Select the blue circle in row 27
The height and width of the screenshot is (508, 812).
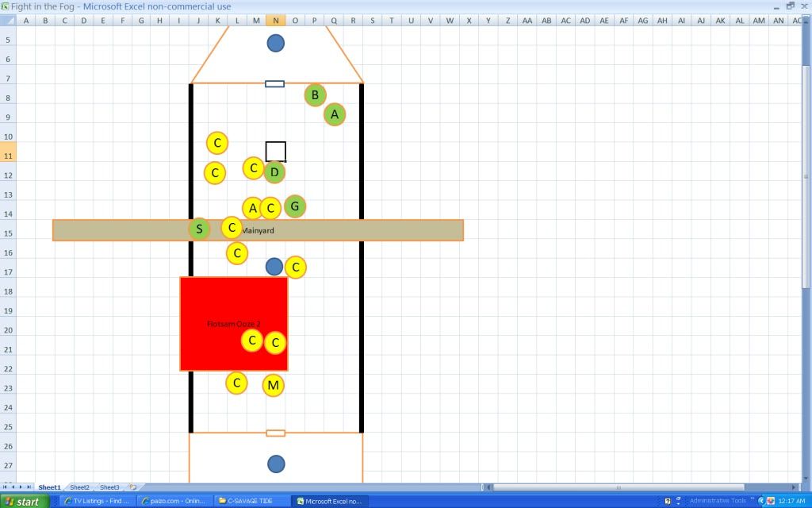[x=276, y=464]
